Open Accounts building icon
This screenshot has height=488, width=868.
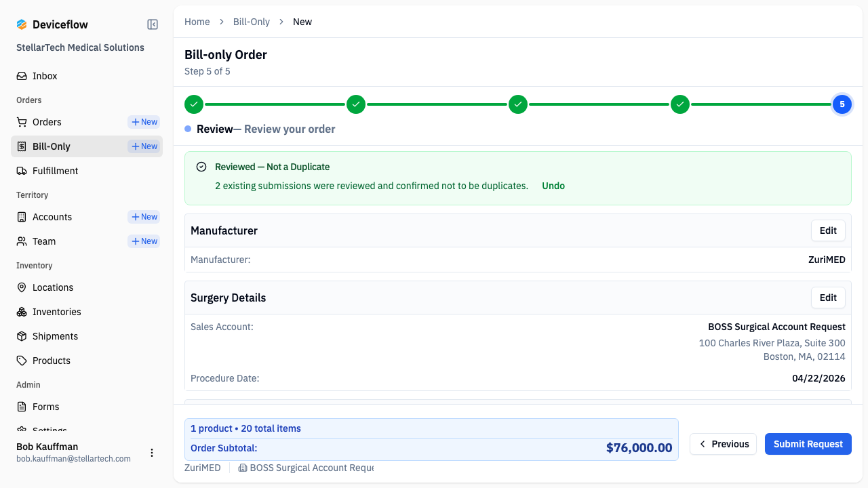(22, 217)
